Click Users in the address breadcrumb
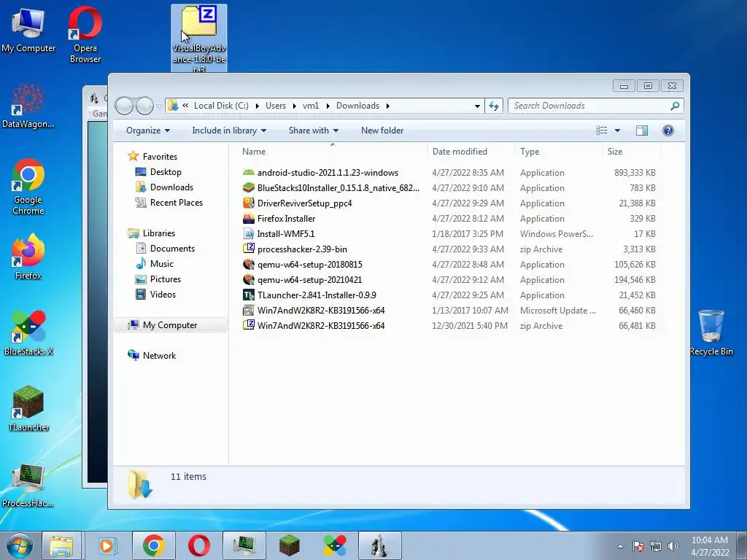Image resolution: width=747 pixels, height=560 pixels. pyautogui.click(x=275, y=106)
